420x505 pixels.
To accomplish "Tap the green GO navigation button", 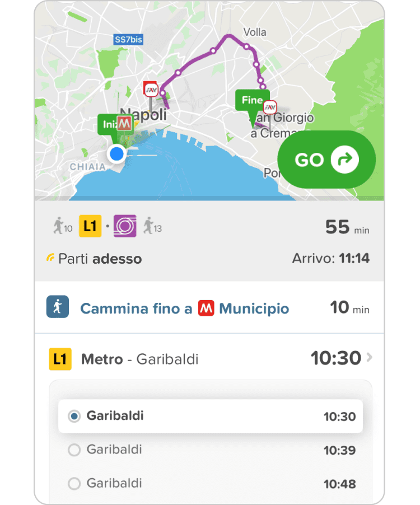I will pyautogui.click(x=327, y=160).
